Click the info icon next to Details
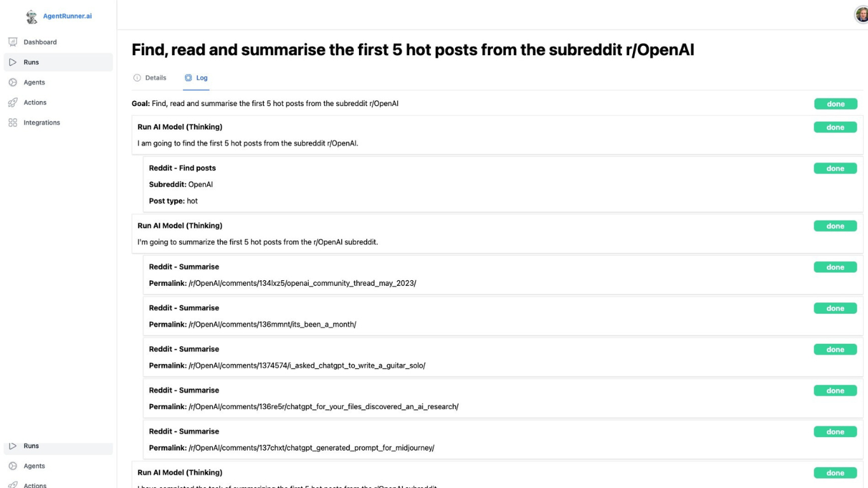This screenshot has width=868, height=488. click(x=136, y=78)
